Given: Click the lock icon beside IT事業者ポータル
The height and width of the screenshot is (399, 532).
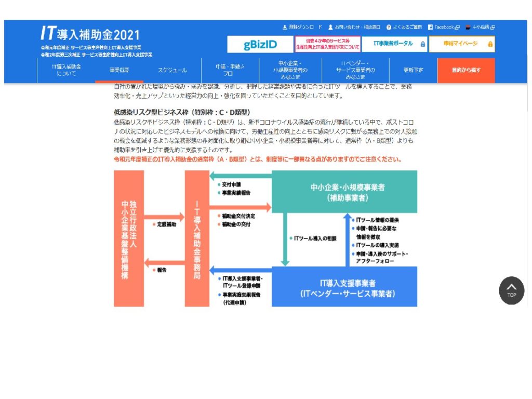Looking at the screenshot, I should [x=422, y=44].
